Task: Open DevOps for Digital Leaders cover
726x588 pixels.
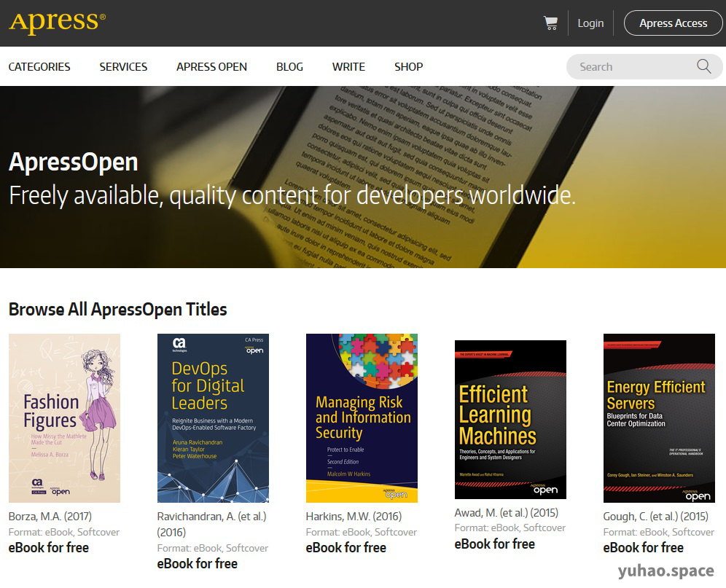Action: click(213, 418)
